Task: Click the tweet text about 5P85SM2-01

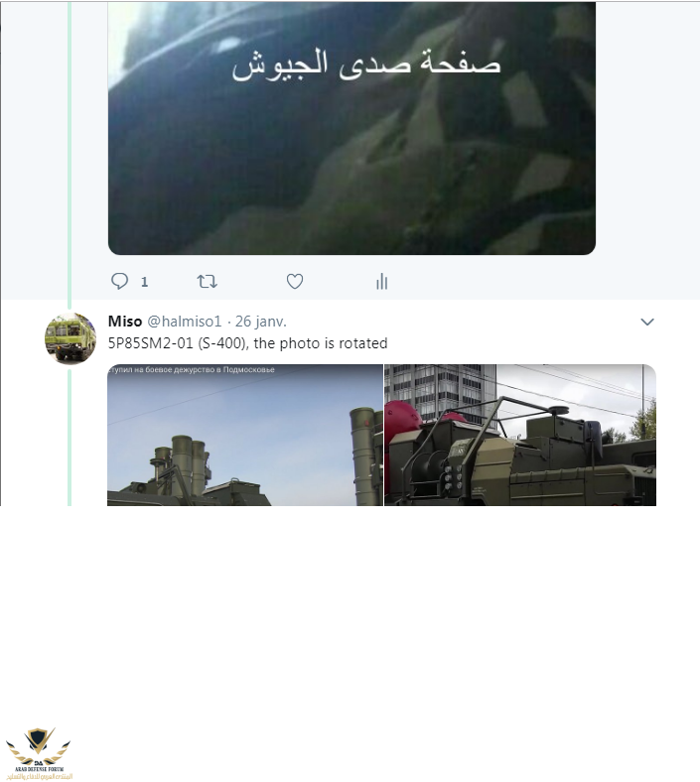Action: [x=248, y=343]
